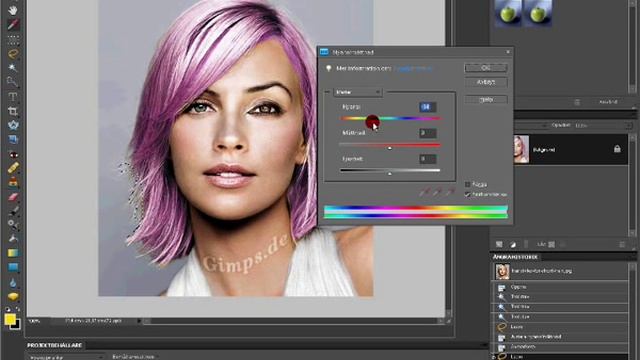
Task: Enable the Färga (Colorize) checkbox
Action: tap(467, 184)
